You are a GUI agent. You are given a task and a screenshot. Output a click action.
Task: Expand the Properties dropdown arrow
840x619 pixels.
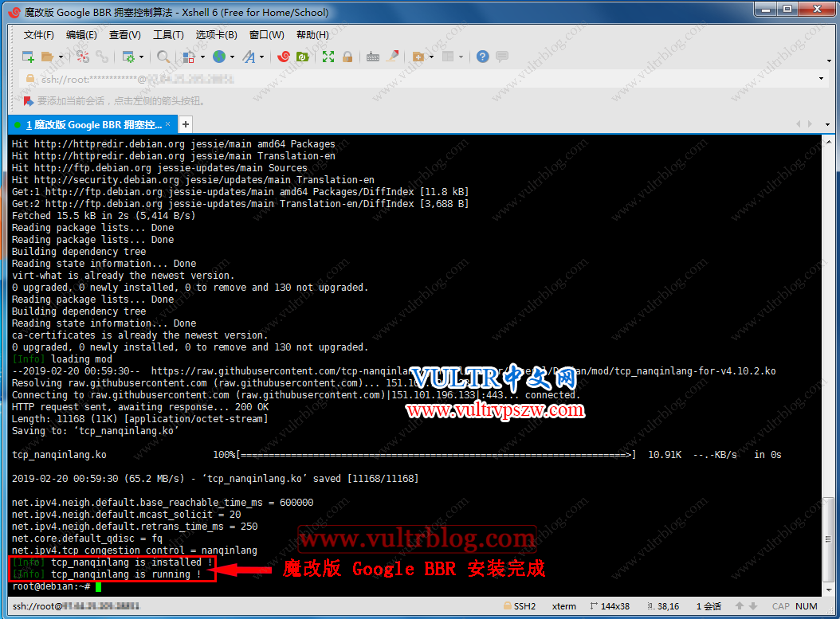[x=141, y=57]
